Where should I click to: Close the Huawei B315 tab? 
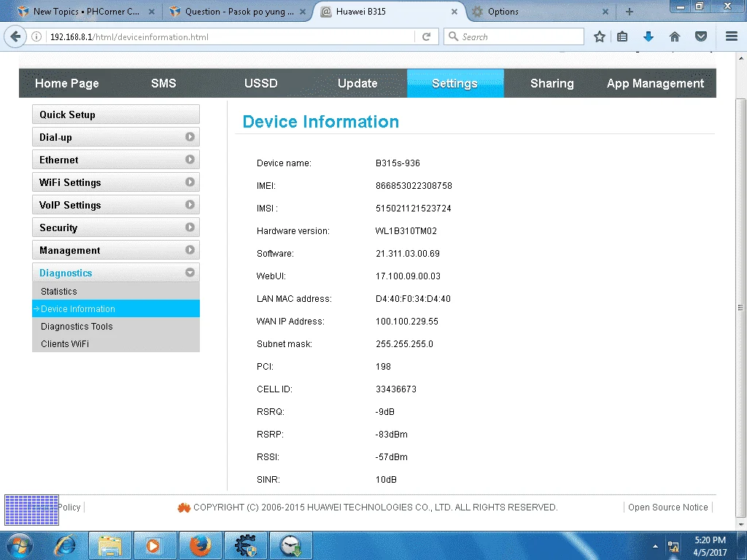[x=454, y=12]
